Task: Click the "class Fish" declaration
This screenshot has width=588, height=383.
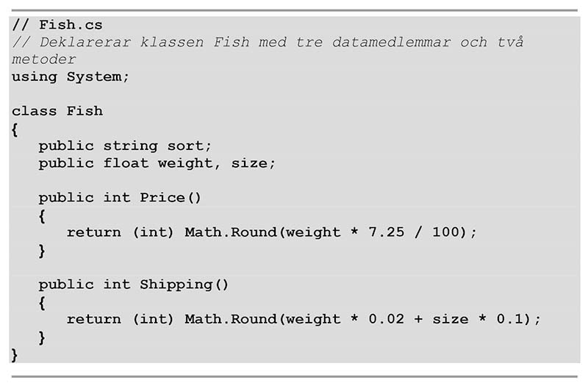Action: (57, 111)
